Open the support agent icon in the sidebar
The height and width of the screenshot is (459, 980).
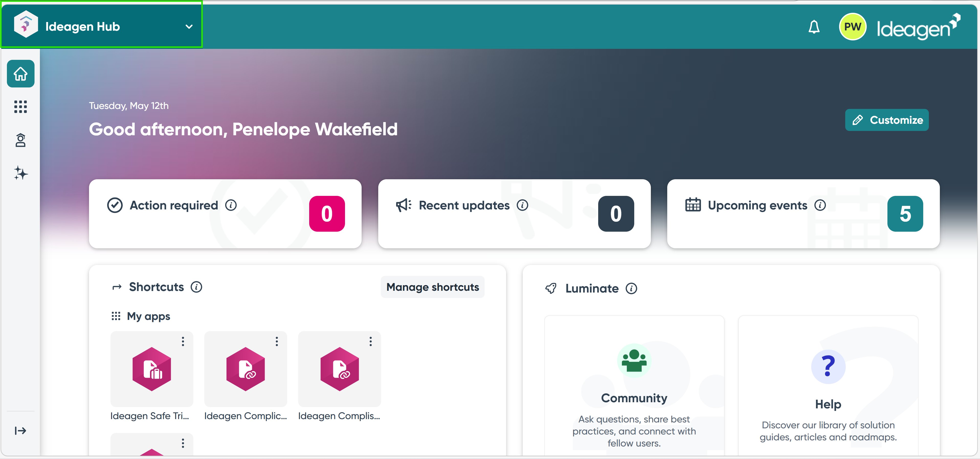click(x=20, y=140)
